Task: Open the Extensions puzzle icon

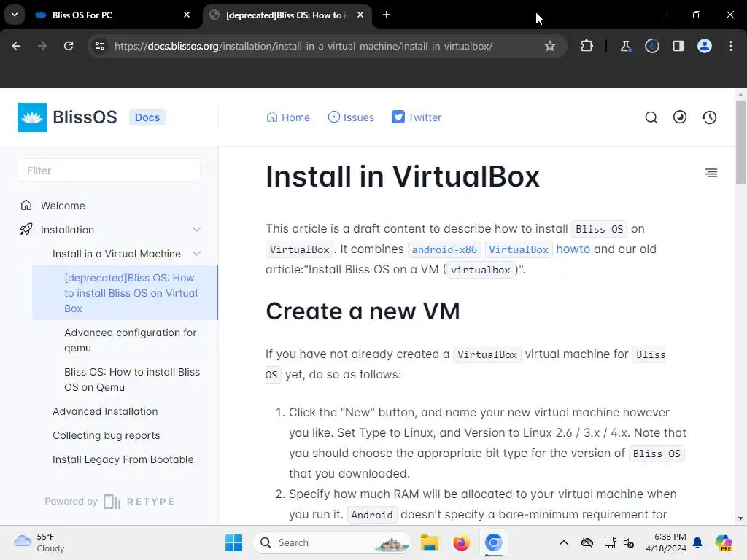Action: pos(587,46)
